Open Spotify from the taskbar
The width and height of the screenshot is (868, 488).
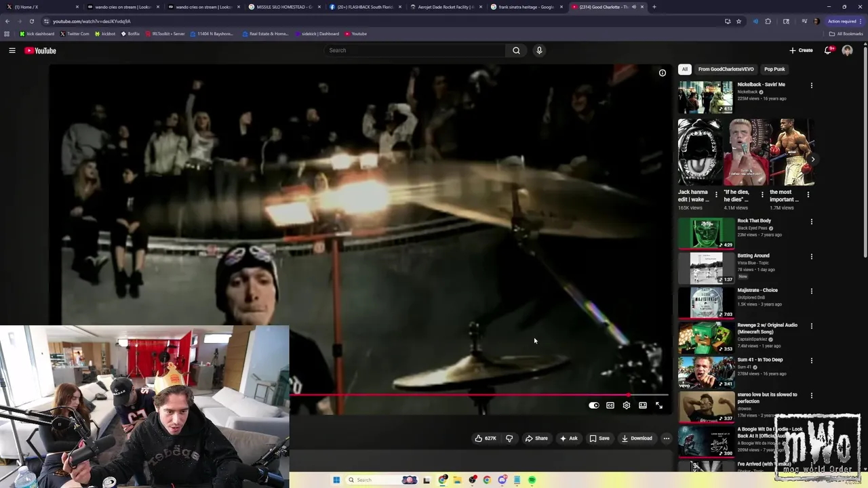coord(532,480)
